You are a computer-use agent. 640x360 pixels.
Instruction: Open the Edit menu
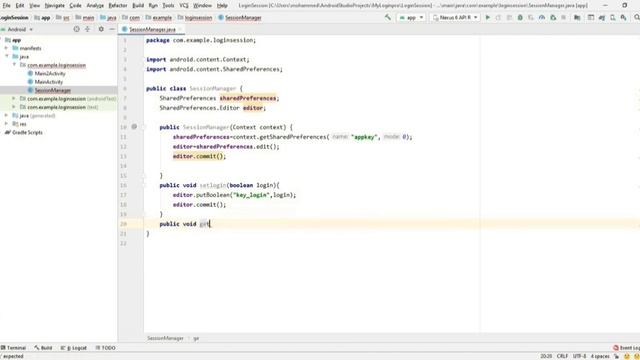point(20,6)
